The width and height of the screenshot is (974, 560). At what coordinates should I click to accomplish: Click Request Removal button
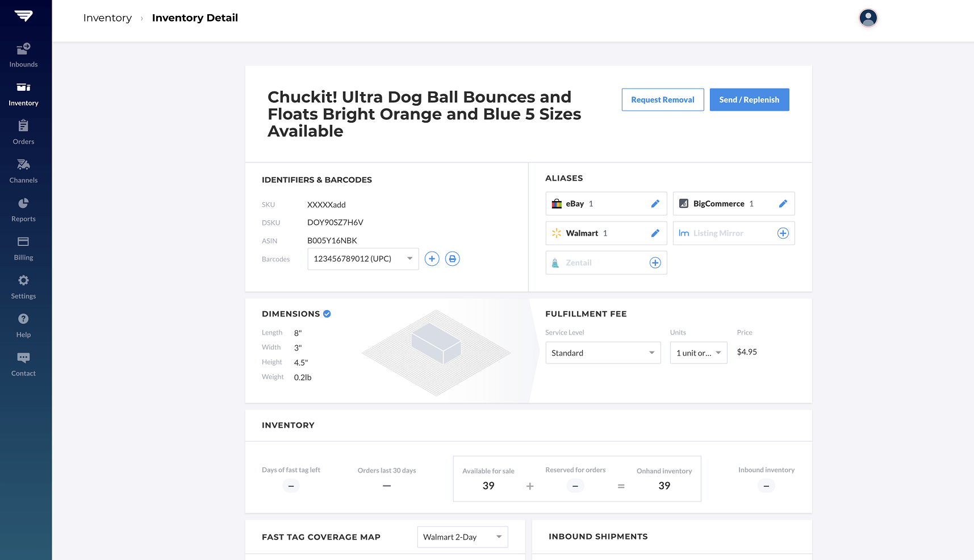tap(663, 99)
